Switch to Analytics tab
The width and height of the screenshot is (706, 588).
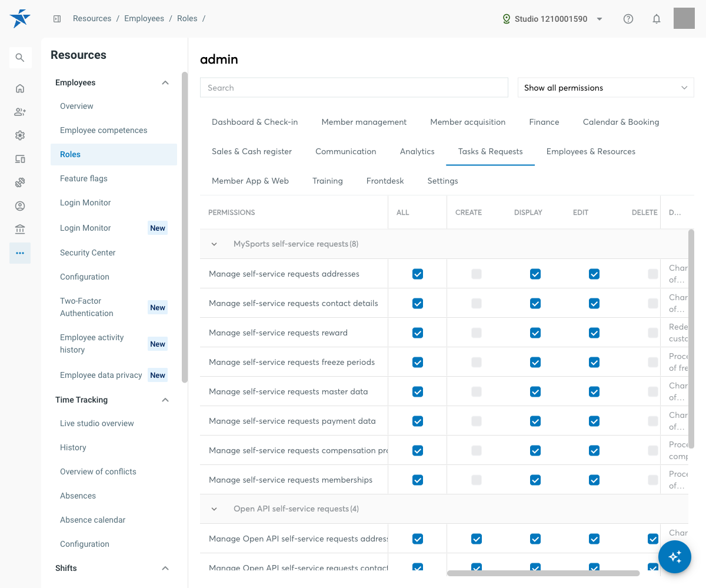(417, 151)
